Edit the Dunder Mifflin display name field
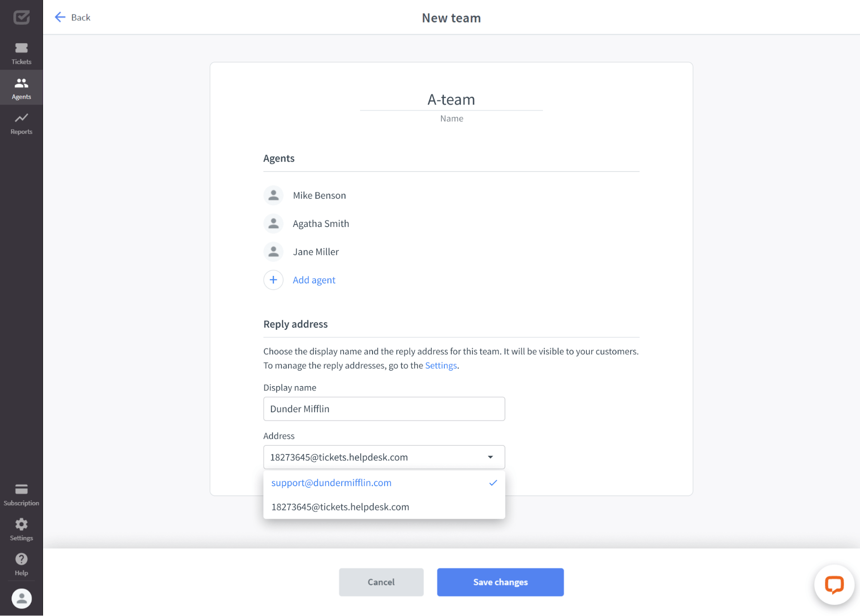 tap(384, 409)
